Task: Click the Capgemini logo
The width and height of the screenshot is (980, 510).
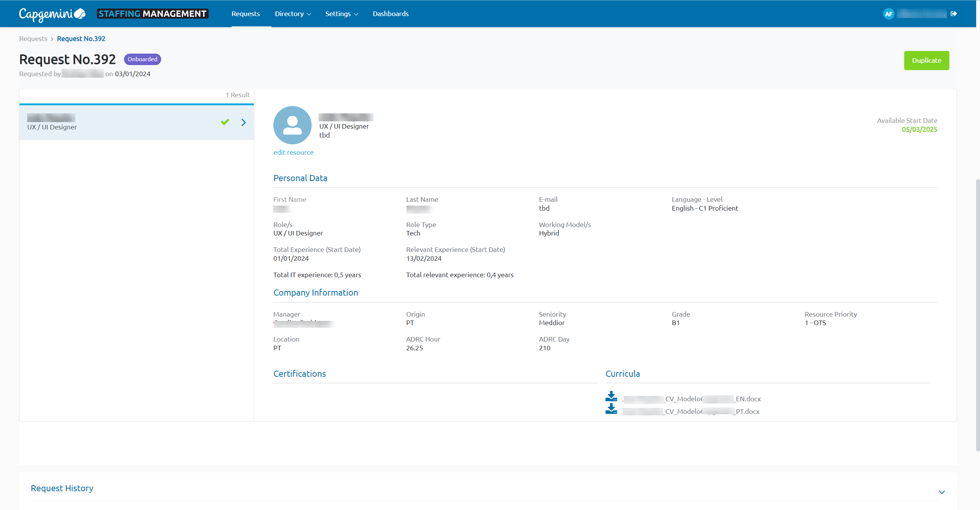Action: click(52, 14)
